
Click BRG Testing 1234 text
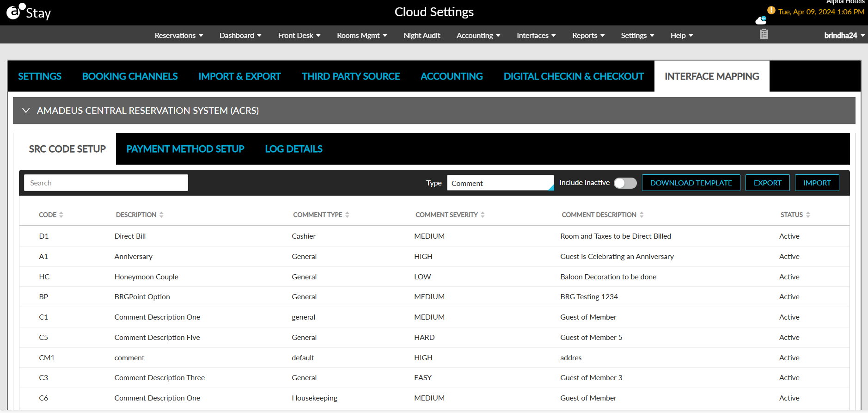[x=589, y=296]
